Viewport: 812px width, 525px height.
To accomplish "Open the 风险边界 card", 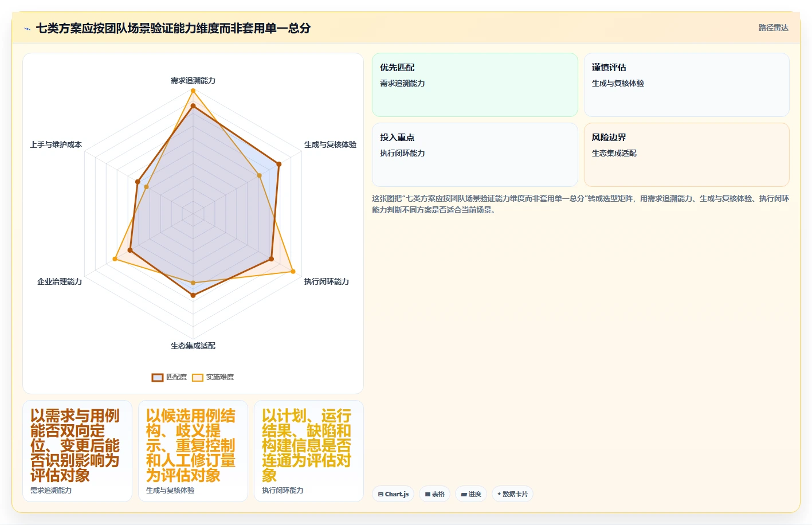I will [687, 155].
